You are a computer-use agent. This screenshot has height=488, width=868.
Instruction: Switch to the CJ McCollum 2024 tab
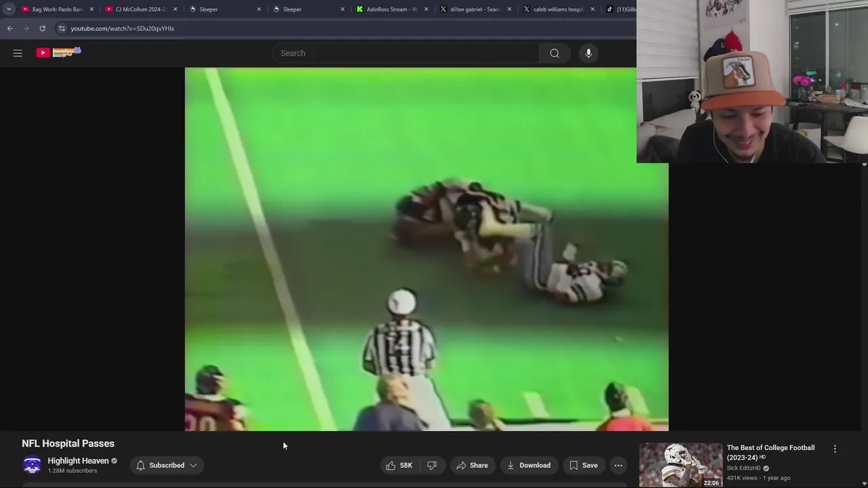pos(136,9)
